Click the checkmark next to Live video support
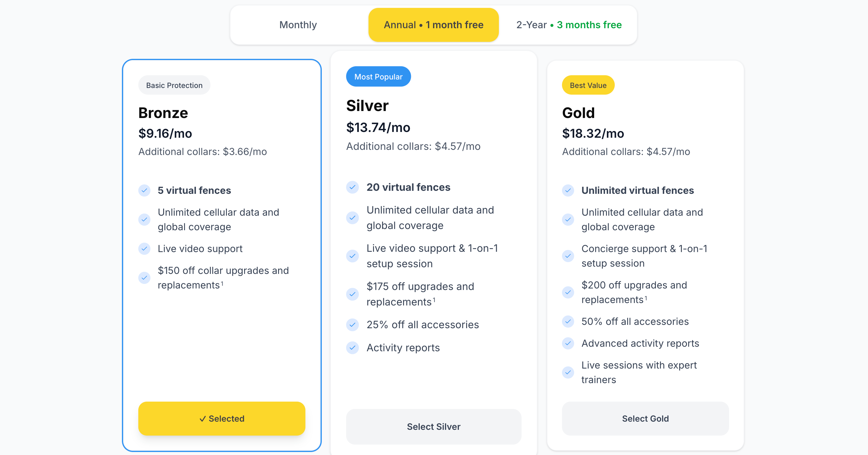The image size is (868, 455). coord(144,249)
